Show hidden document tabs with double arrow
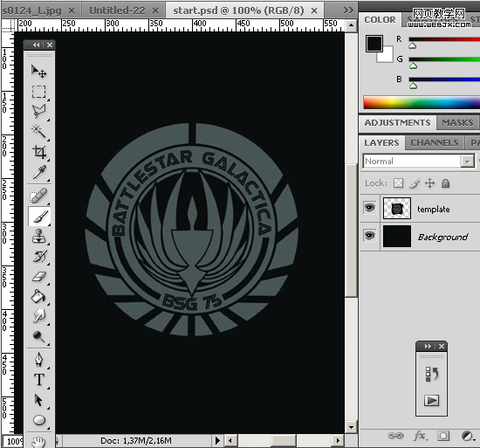The width and height of the screenshot is (480, 448). pos(348,10)
